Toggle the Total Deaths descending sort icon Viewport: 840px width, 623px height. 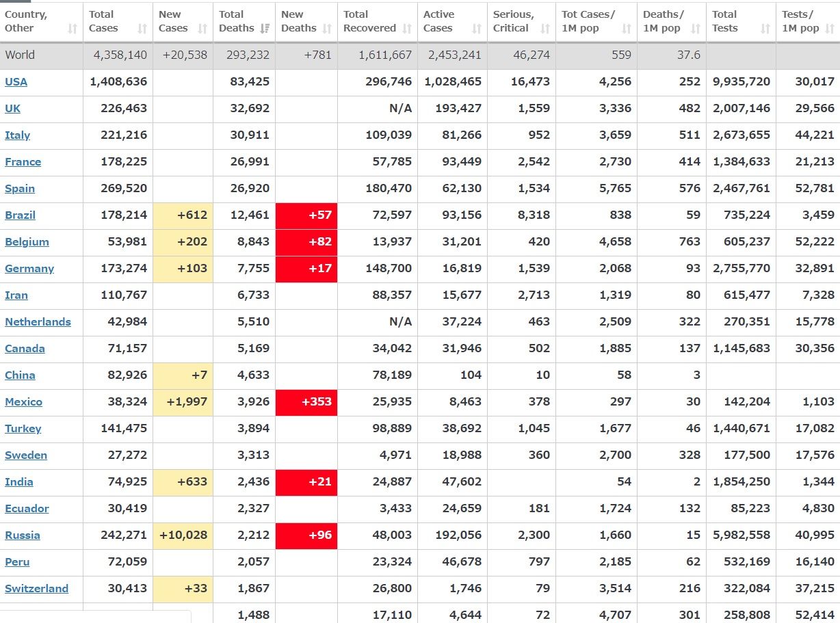pyautogui.click(x=265, y=29)
